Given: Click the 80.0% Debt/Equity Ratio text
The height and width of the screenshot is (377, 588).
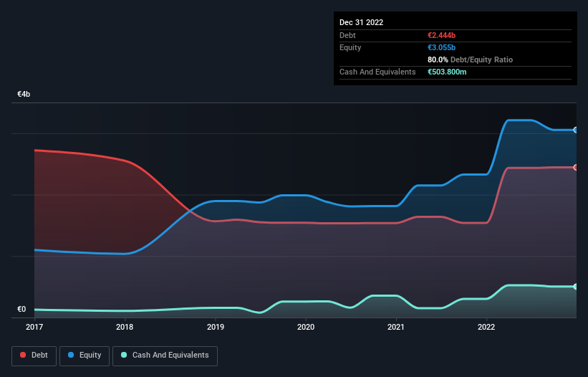Looking at the screenshot, I should click(x=470, y=59).
